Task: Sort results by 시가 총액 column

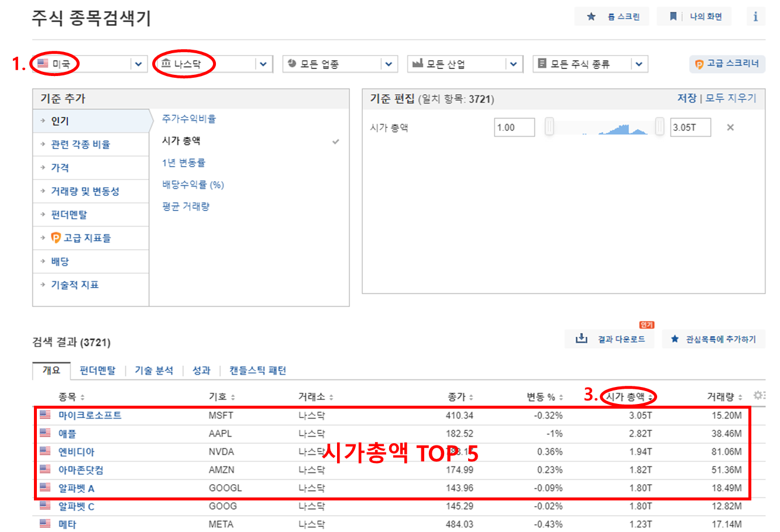Action: (629, 397)
